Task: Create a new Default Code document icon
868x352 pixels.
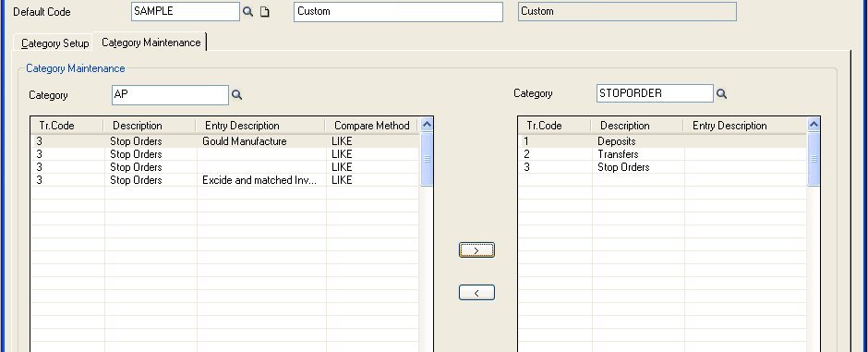Action: pyautogui.click(x=265, y=12)
